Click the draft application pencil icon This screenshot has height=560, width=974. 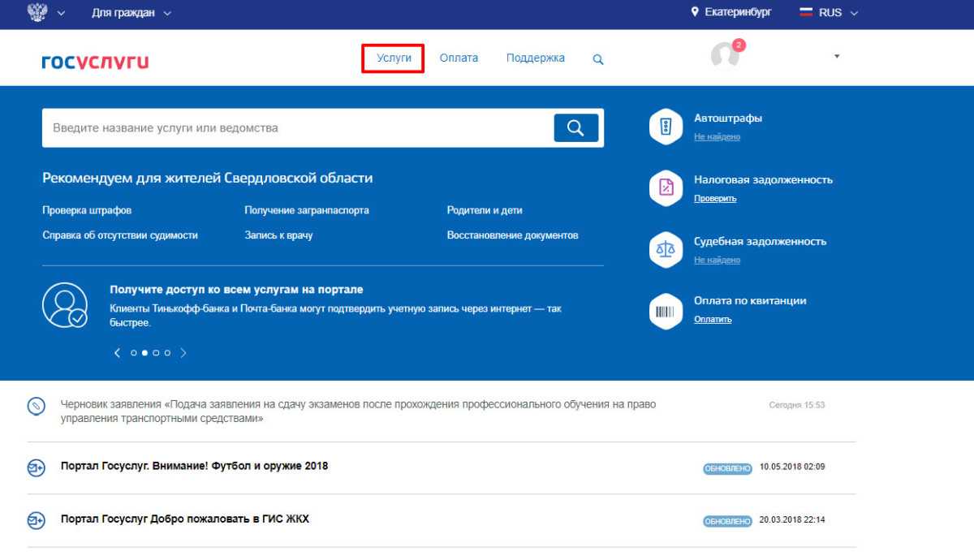point(37,407)
